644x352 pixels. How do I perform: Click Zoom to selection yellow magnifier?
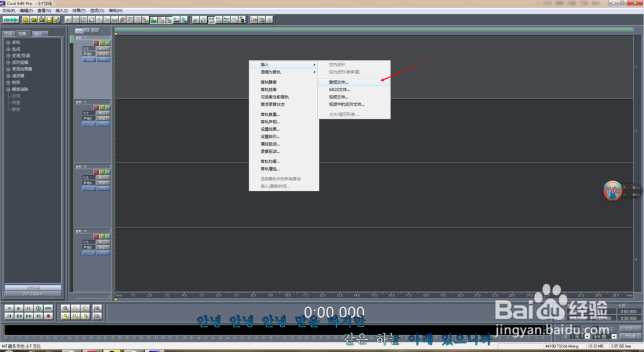coord(66,316)
